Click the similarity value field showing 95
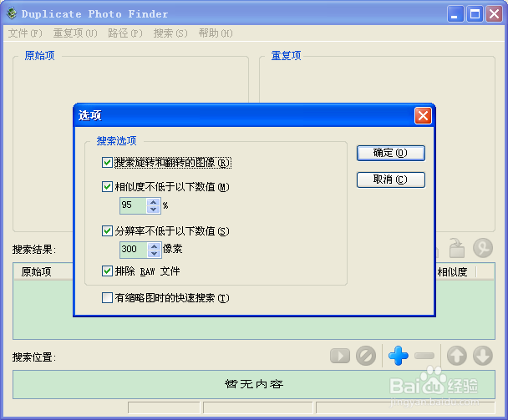 coord(134,205)
